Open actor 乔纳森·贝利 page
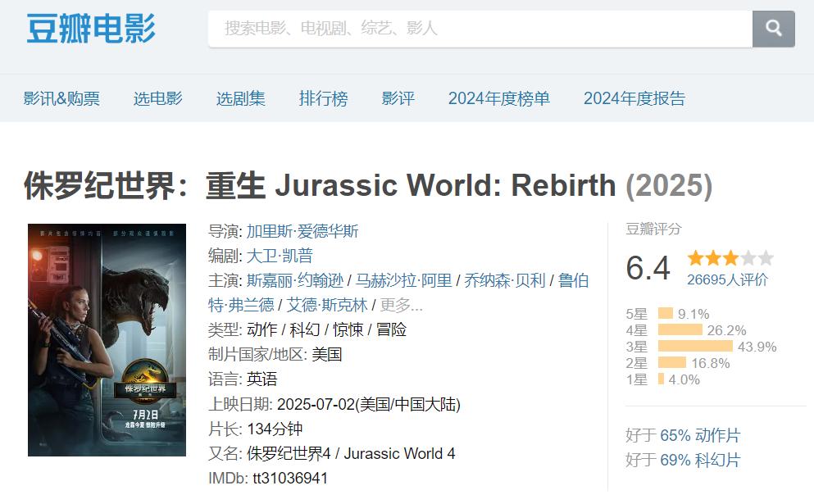 (505, 281)
